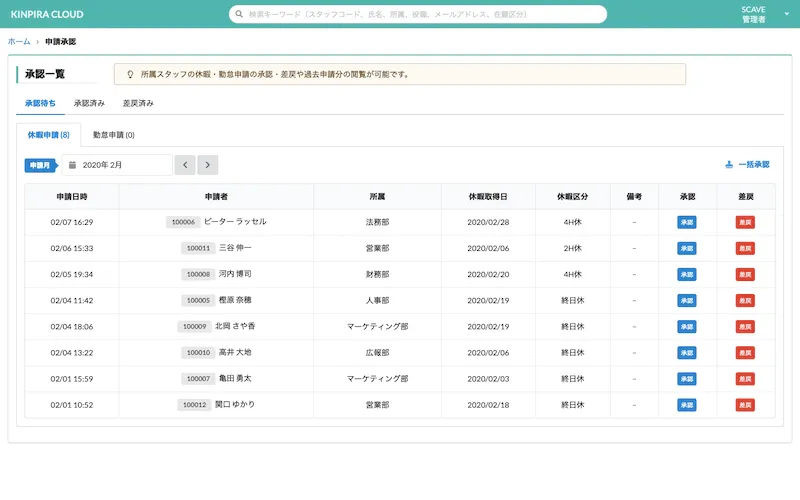Approve ピーター ラッセル's leave request

686,222
